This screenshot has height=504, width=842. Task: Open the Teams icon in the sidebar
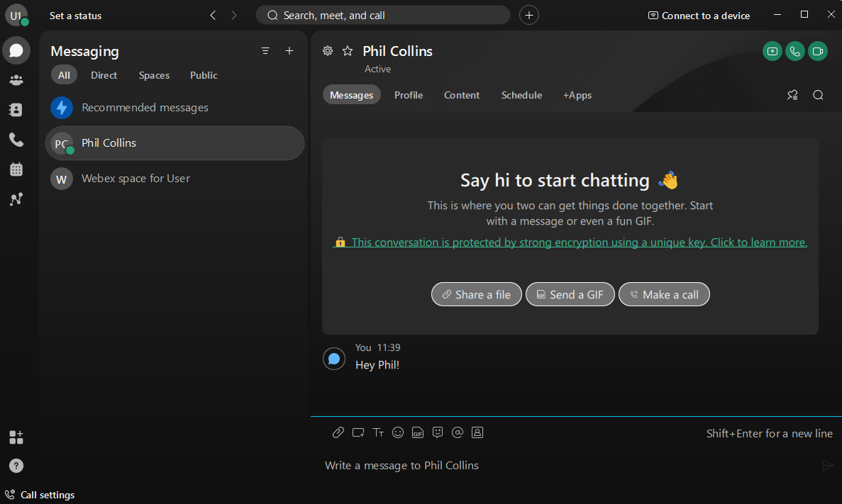(x=16, y=81)
